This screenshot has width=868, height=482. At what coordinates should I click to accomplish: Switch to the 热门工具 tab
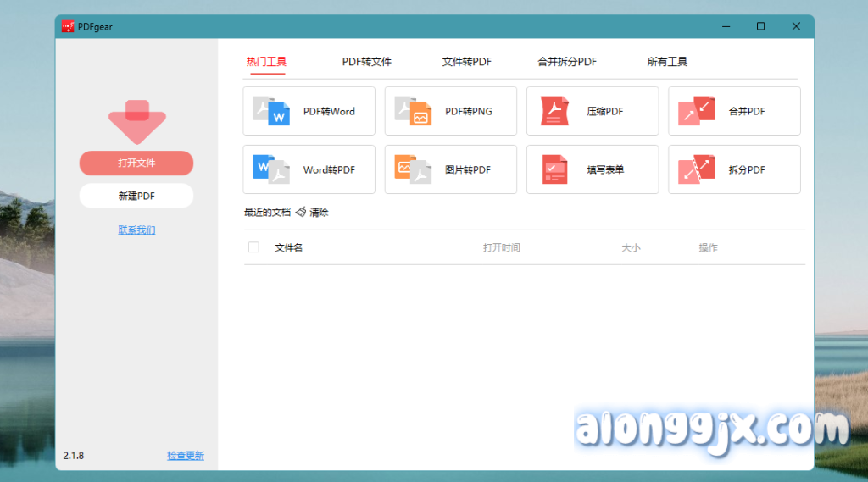pyautogui.click(x=266, y=62)
